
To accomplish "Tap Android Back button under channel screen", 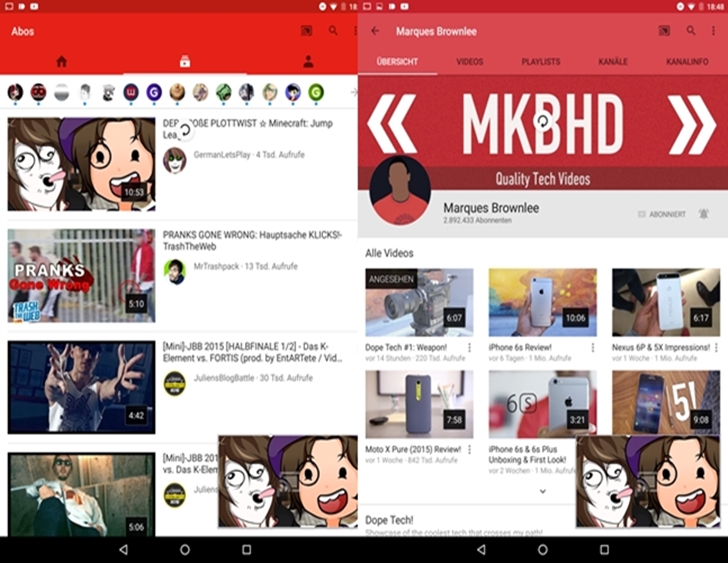I will (481, 550).
